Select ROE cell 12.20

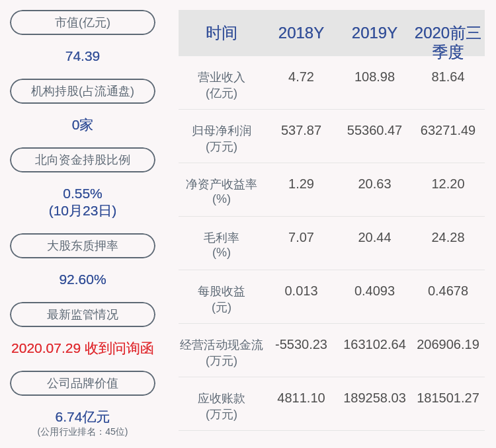448,184
